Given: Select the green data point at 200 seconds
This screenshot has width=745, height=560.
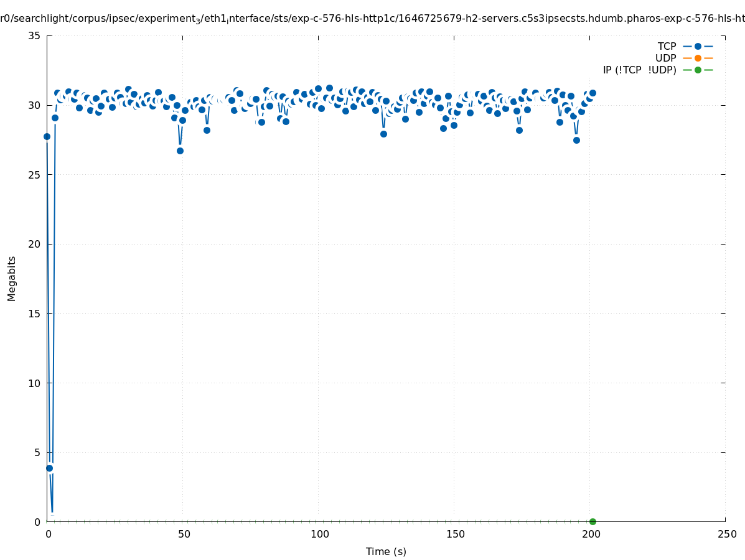Looking at the screenshot, I should click(x=593, y=521).
